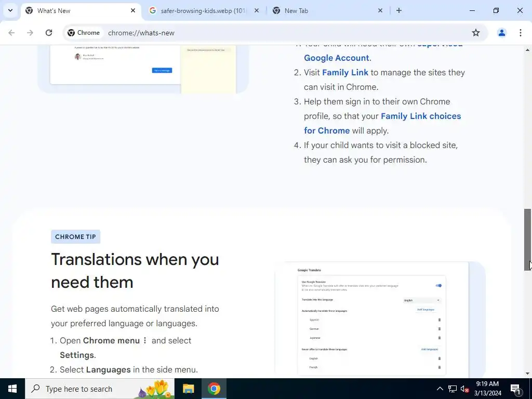Switch to the safer-browsing-kids.webp tab

(x=204, y=10)
